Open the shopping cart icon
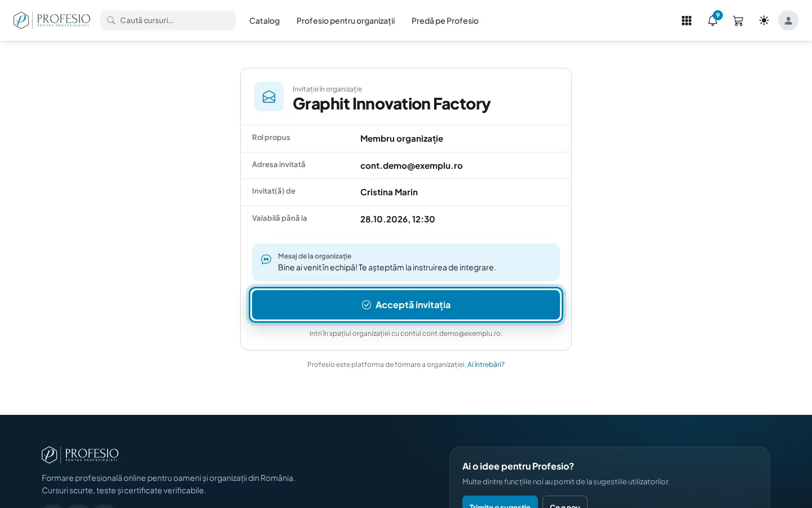This screenshot has height=508, width=812. pos(738,21)
